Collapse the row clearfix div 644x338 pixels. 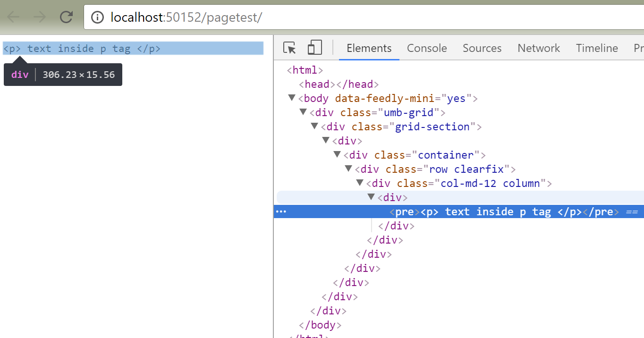pos(348,169)
